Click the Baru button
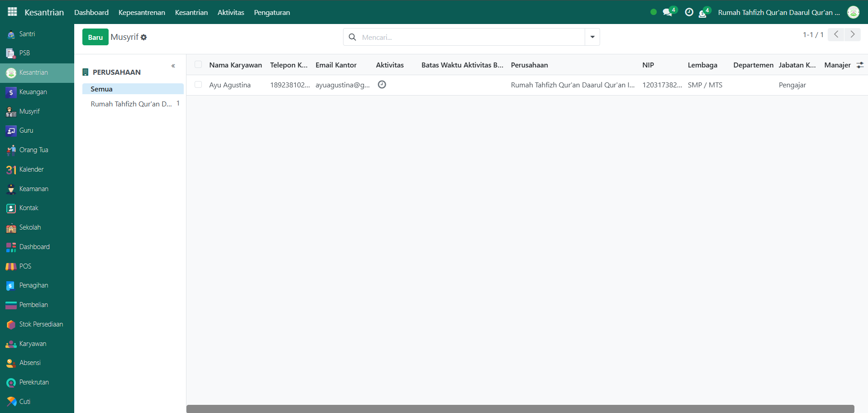This screenshot has width=868, height=413. 95,37
